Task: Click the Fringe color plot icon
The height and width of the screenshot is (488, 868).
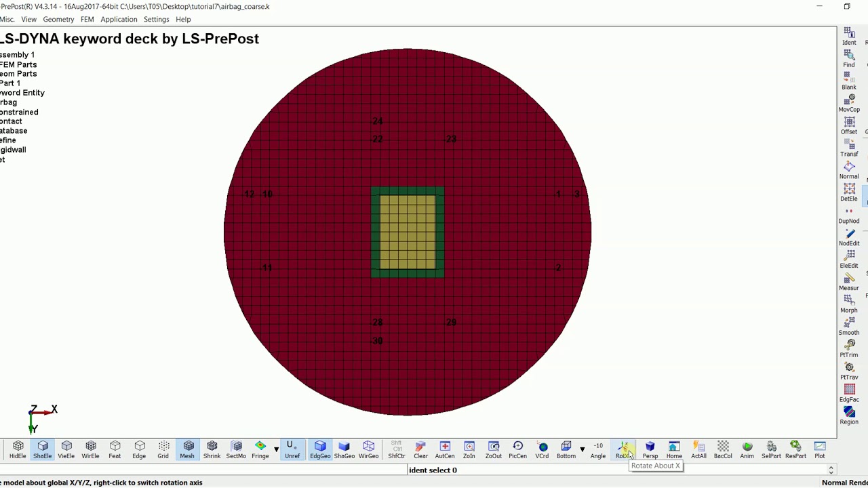Action: tap(260, 449)
